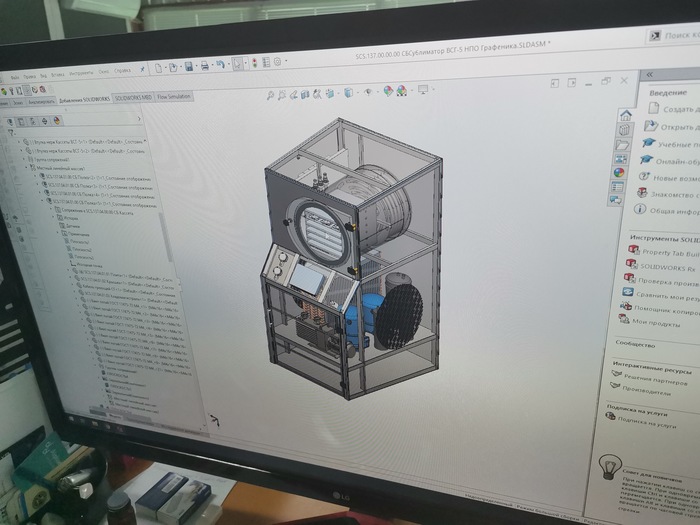The image size is (700, 525).
Task: Open File Explorer folder side tab
Action: 622,145
